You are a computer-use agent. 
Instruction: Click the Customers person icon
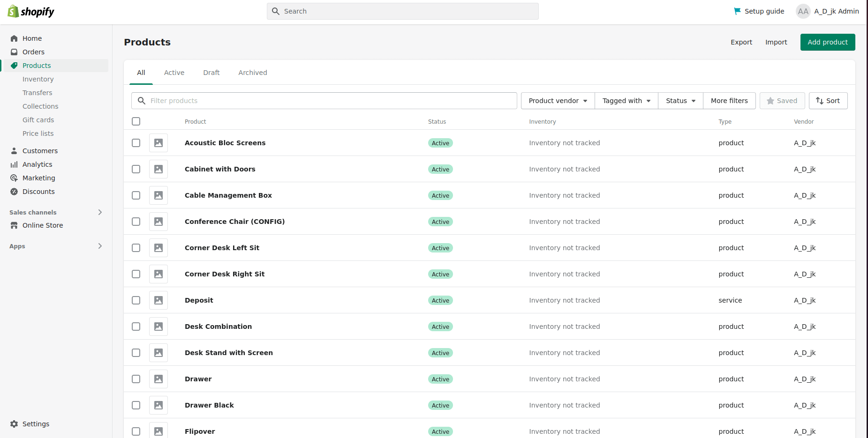[x=14, y=151]
